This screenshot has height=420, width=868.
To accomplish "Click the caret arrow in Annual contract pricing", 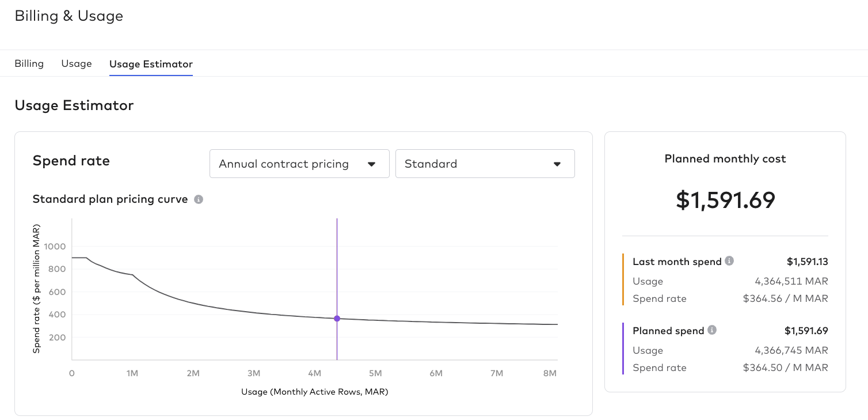I will (x=372, y=164).
